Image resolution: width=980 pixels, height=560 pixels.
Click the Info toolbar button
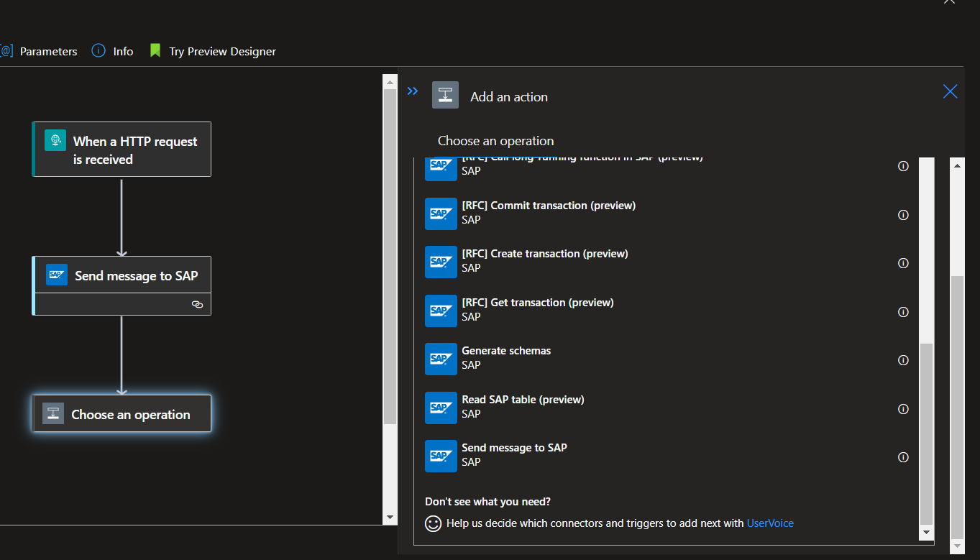click(113, 51)
